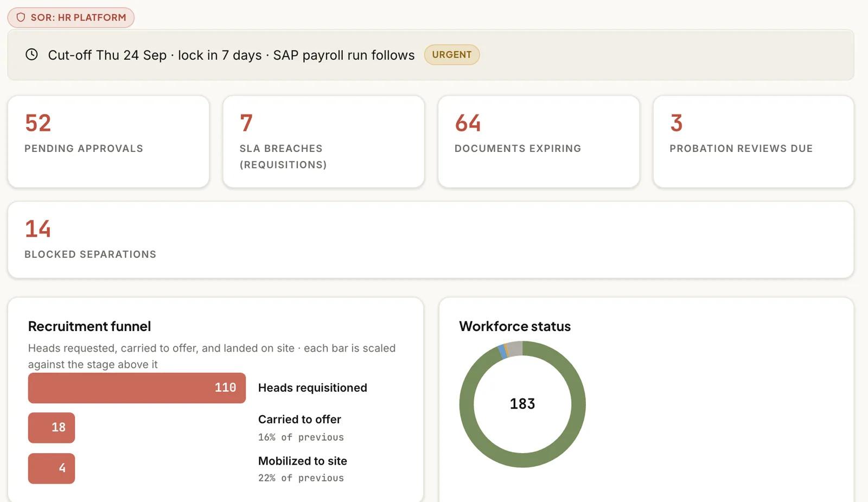Open the Pending Approvals card
This screenshot has height=502, width=868.
(108, 142)
